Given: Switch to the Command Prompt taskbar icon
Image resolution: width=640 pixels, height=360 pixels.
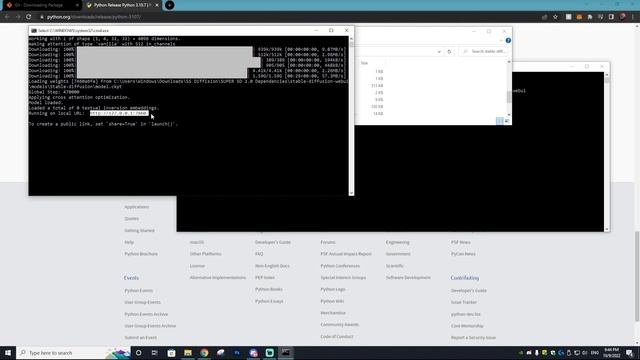Looking at the screenshot, I should pos(286,353).
